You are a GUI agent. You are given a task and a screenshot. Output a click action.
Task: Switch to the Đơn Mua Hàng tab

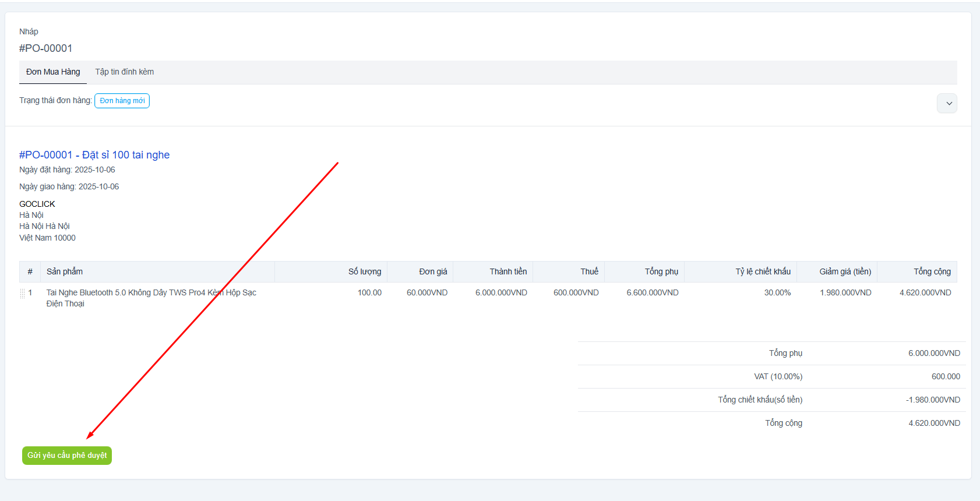(53, 72)
